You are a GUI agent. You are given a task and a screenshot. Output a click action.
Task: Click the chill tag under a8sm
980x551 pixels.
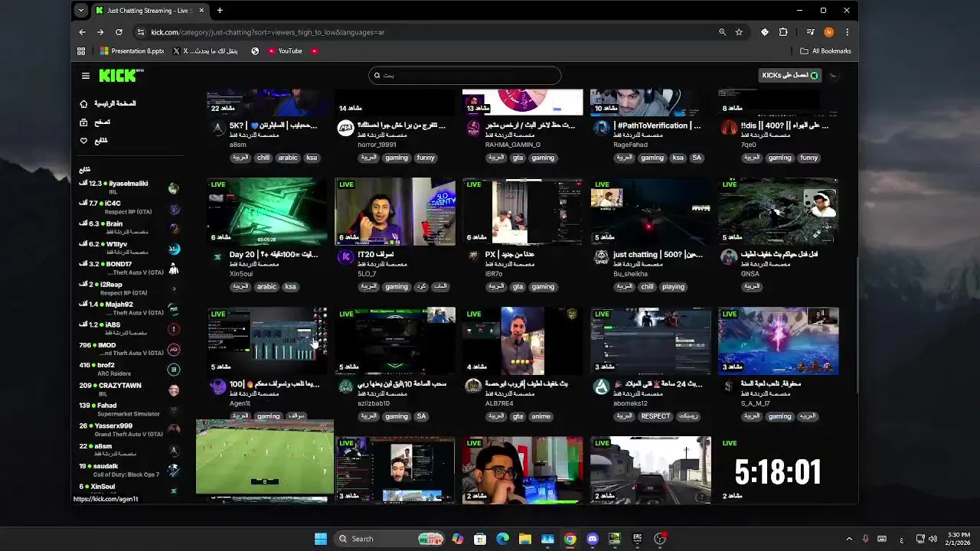[x=263, y=158]
